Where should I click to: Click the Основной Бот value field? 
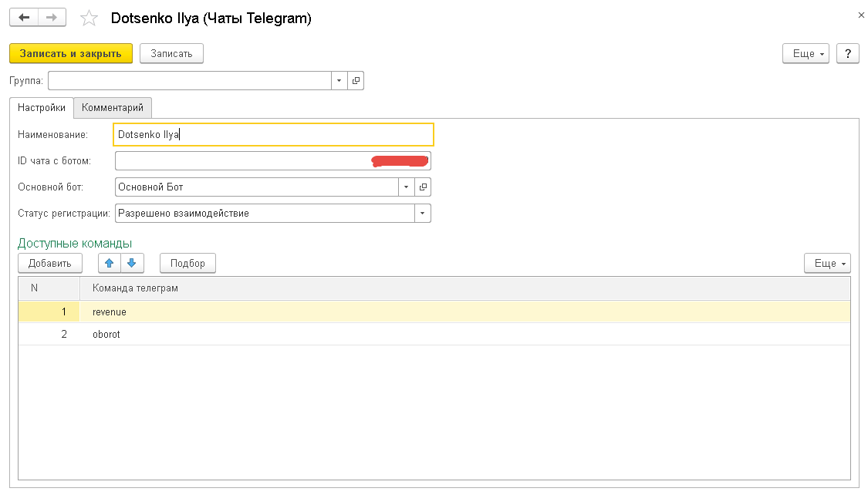pyautogui.click(x=257, y=187)
